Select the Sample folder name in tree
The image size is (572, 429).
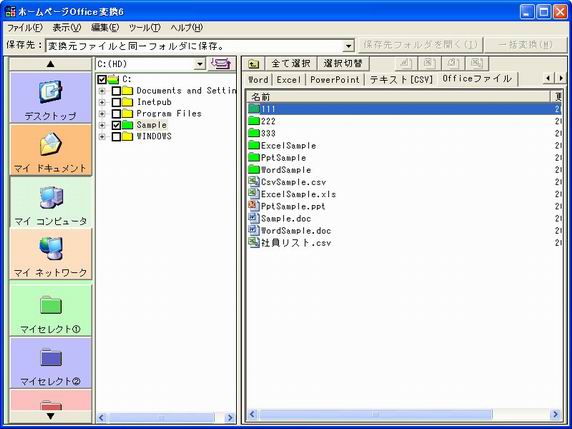(151, 125)
